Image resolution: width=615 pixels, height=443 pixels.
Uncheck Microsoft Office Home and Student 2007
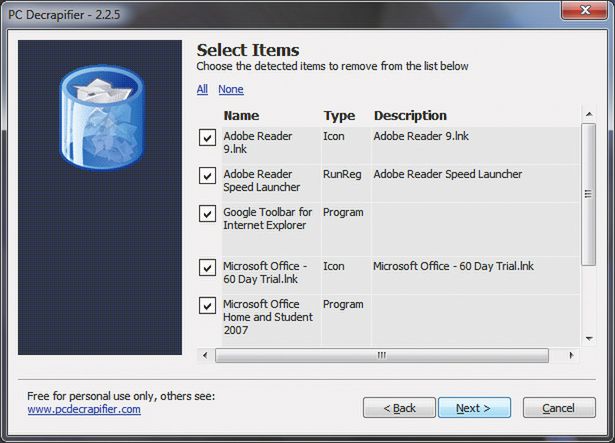point(207,306)
